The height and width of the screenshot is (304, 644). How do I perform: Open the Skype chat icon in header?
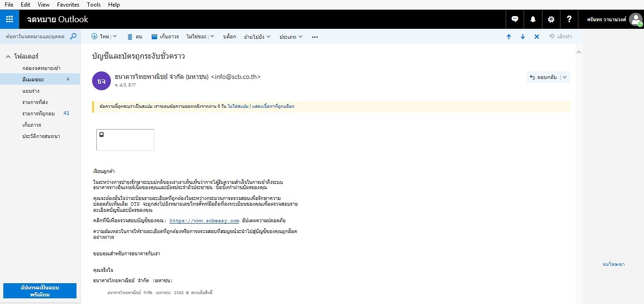click(x=515, y=19)
